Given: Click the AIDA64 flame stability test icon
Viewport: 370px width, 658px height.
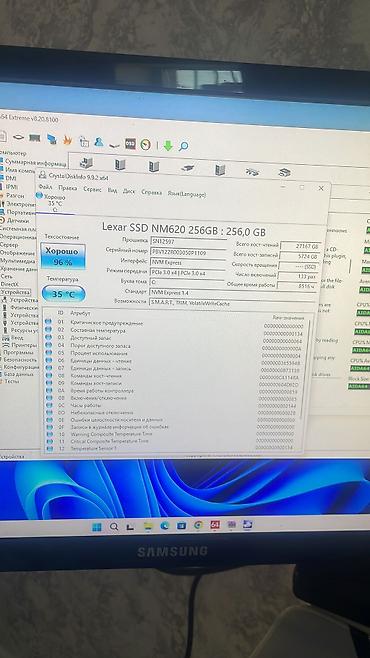Looking at the screenshot, I should click(x=67, y=141).
